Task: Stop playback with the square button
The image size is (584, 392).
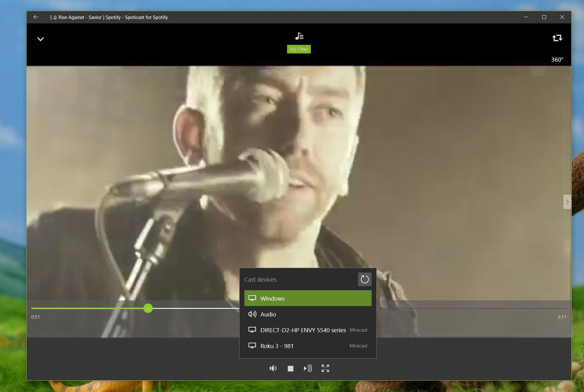Action: pos(291,368)
